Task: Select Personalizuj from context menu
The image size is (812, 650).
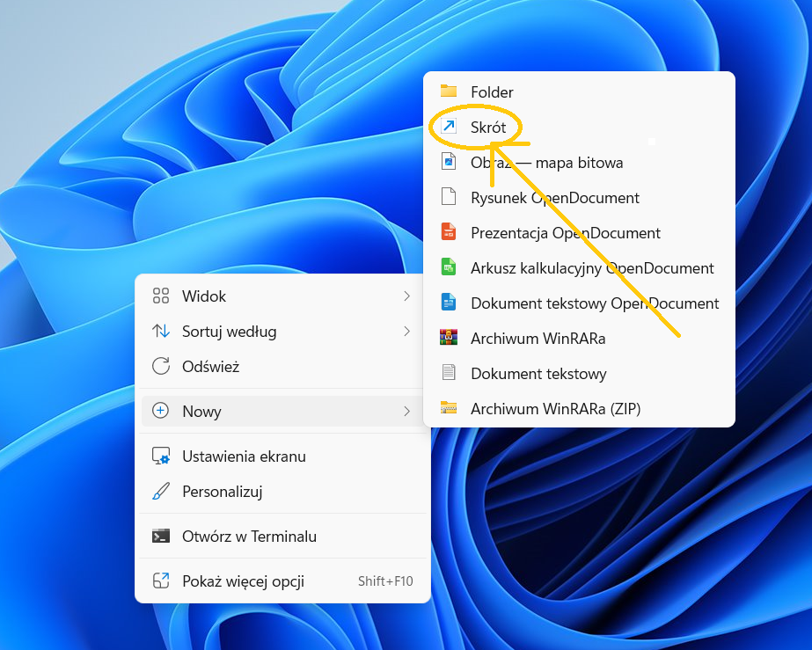Action: (x=282, y=491)
